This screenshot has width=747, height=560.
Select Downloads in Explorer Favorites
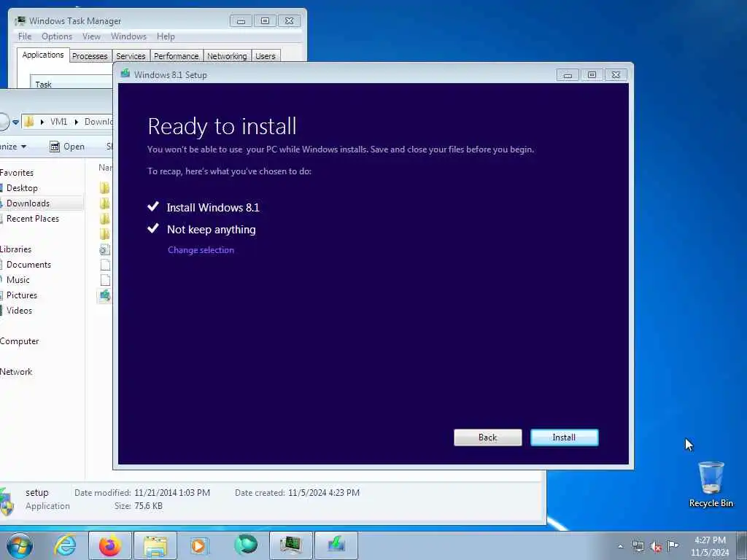pos(28,203)
